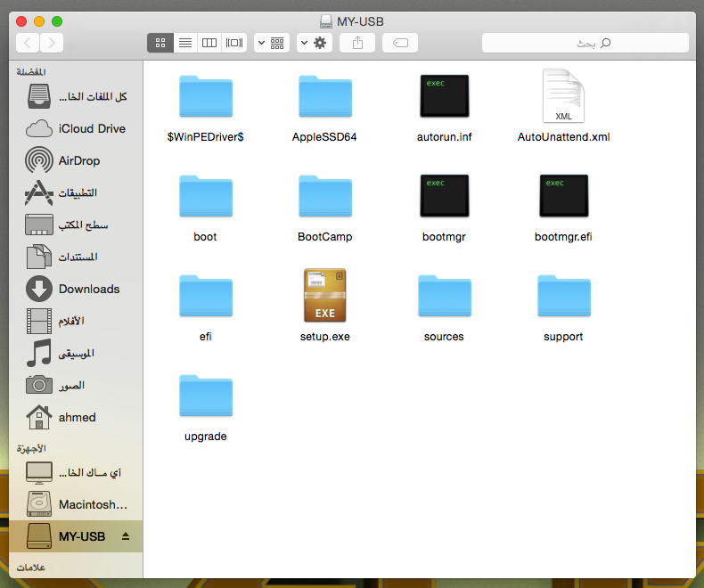Click the Devices (الأجهزة) sidebar heading

pos(31,449)
